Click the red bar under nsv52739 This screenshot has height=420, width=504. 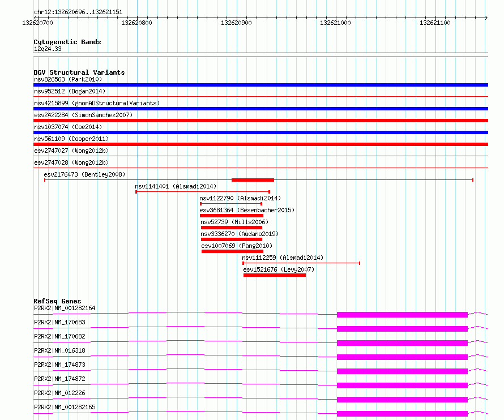click(x=232, y=228)
